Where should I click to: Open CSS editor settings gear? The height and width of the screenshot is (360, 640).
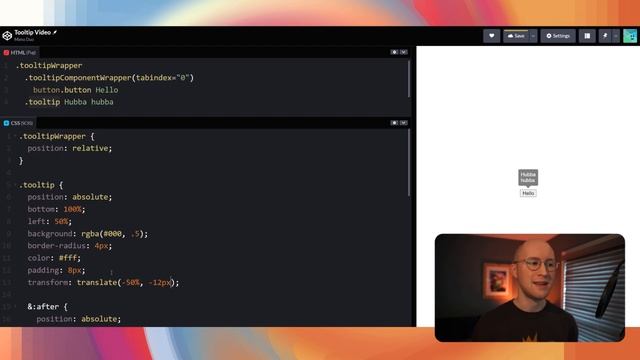(x=394, y=123)
